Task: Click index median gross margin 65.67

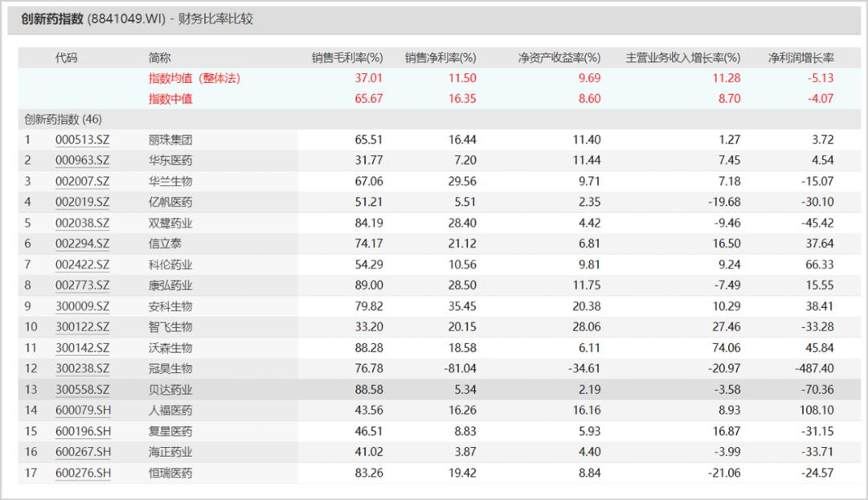Action: [x=369, y=99]
